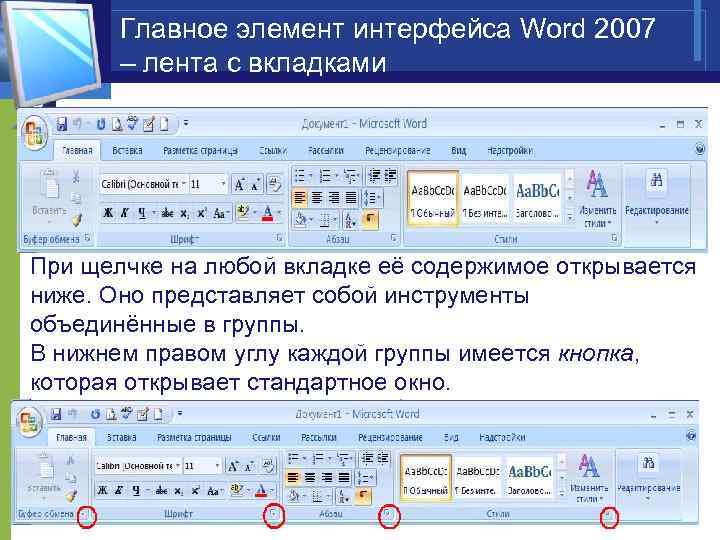This screenshot has height=540, width=720.
Task: Click Increase Indent icon in the upper ribbon
Action: click(391, 175)
